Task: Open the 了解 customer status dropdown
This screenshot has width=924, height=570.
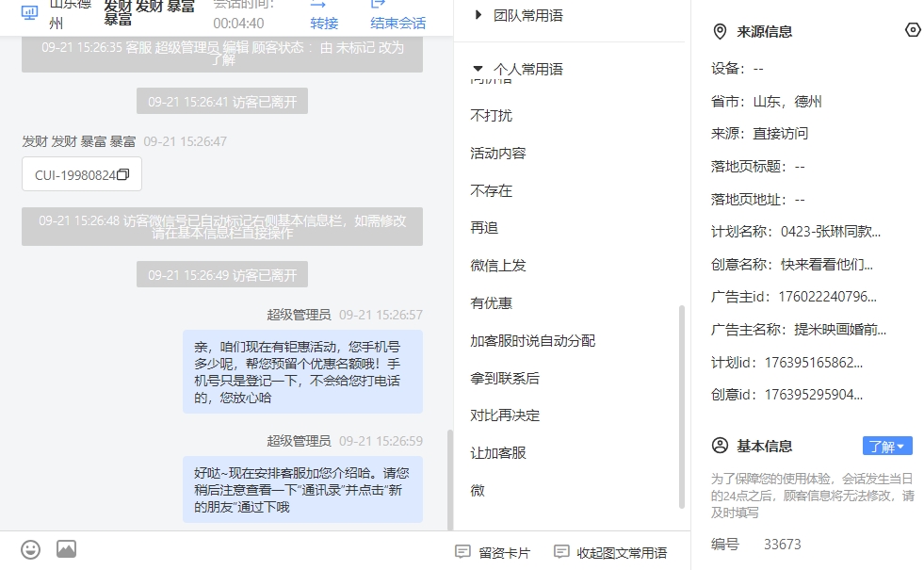Action: [887, 447]
